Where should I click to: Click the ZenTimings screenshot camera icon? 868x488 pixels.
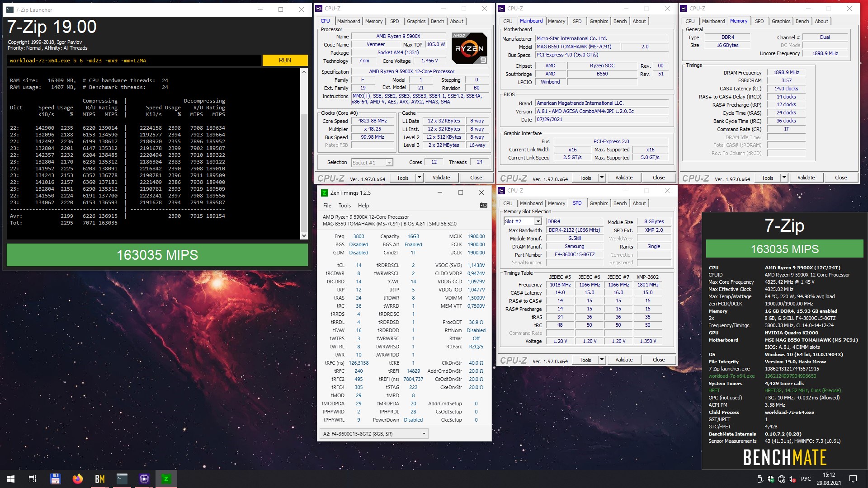coord(483,205)
